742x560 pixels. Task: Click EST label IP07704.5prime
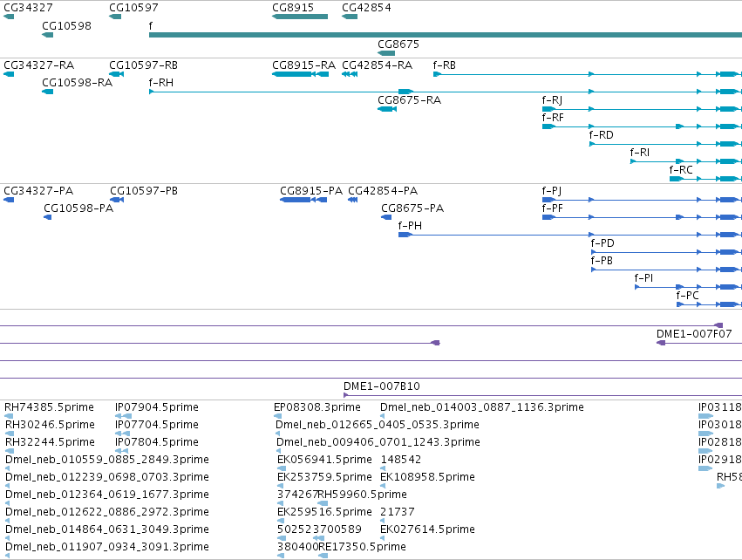pos(157,425)
